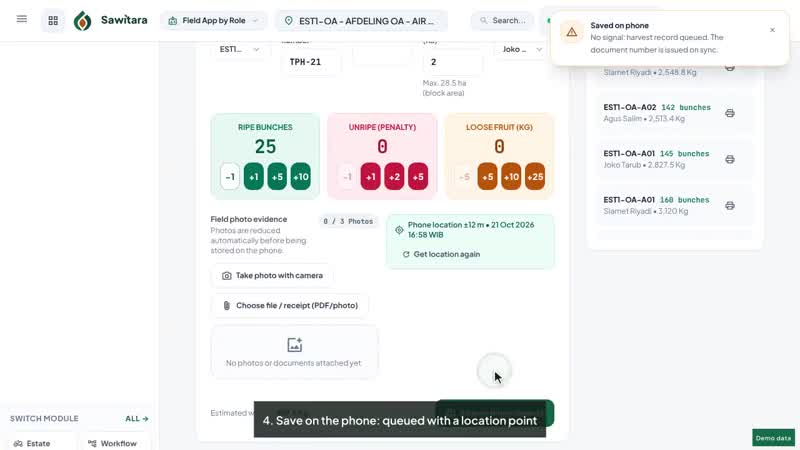Viewport: 800px width, 450px height.
Task: Switch to the Estate module
Action: coord(40,443)
